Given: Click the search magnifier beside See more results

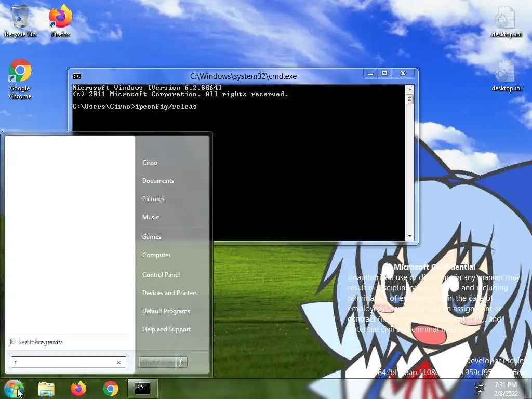Looking at the screenshot, I should (12, 342).
